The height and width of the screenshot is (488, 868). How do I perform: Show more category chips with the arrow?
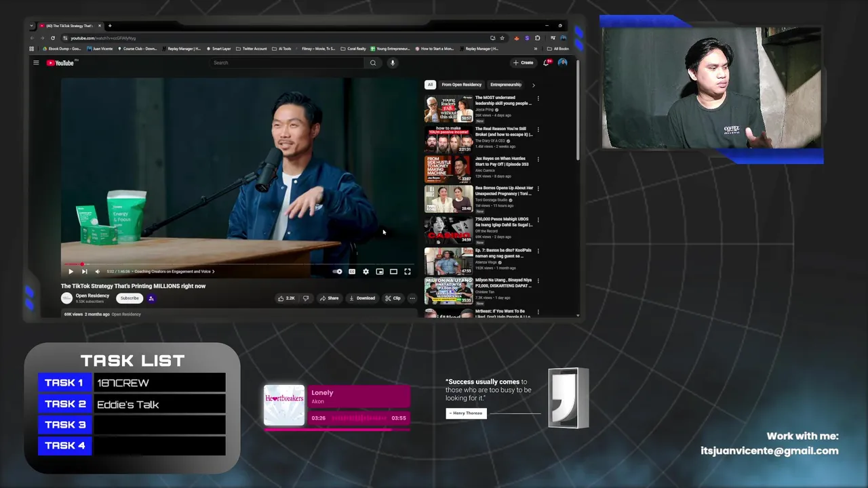[533, 85]
